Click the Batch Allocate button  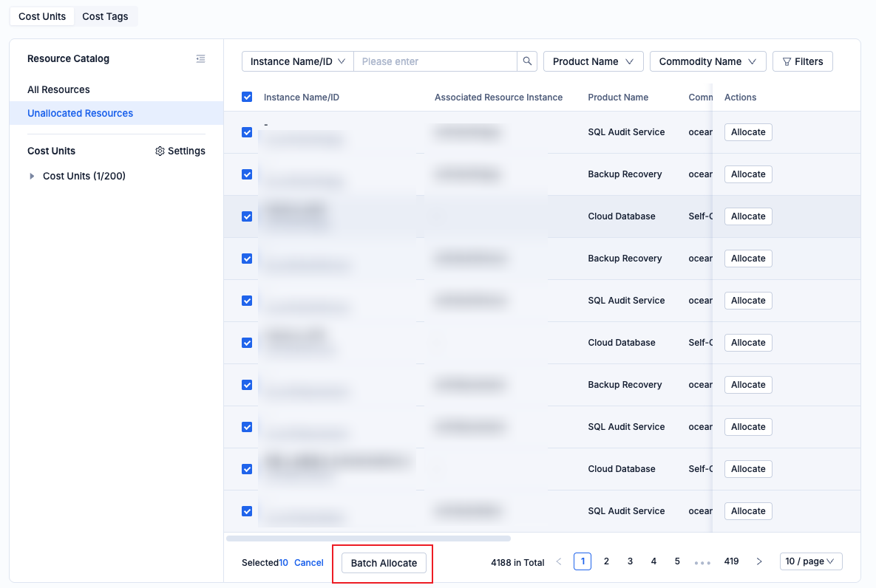point(384,563)
